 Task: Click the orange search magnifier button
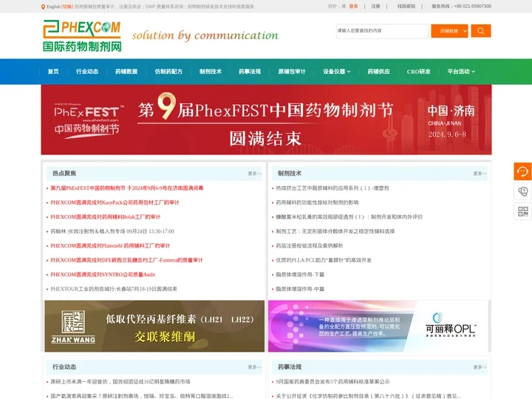(x=481, y=31)
